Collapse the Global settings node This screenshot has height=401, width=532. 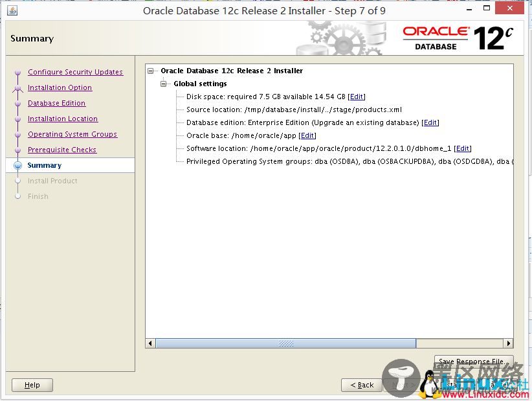[164, 84]
